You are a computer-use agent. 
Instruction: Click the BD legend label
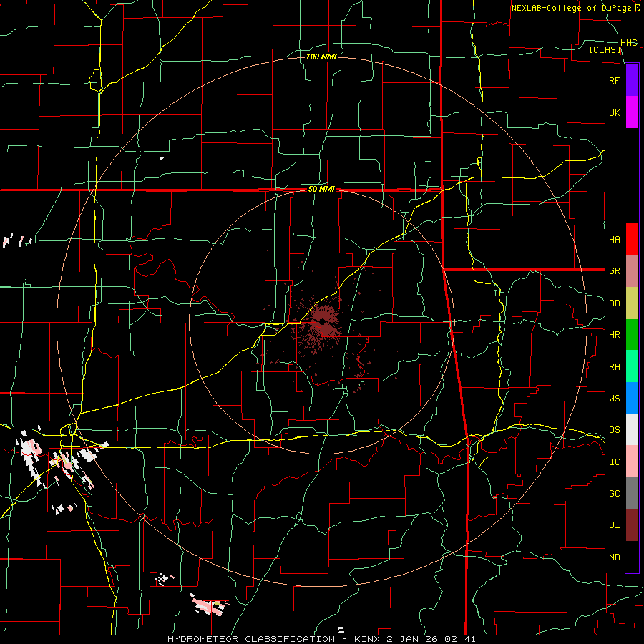click(614, 303)
